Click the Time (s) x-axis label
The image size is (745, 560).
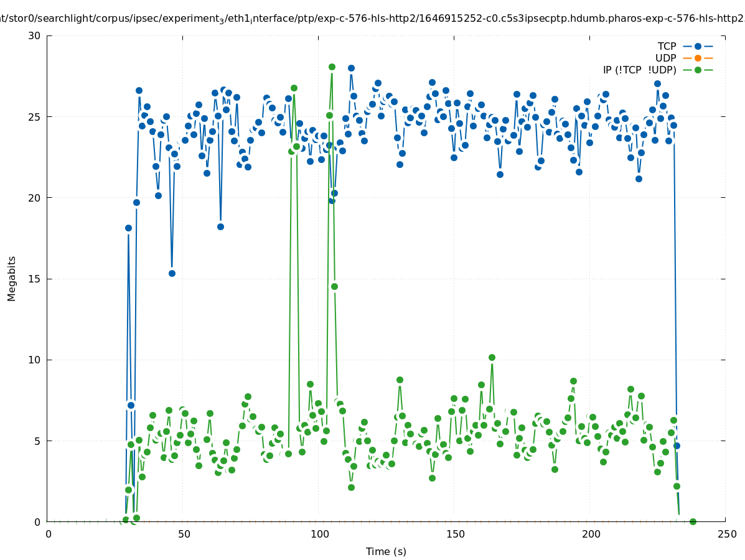click(386, 551)
